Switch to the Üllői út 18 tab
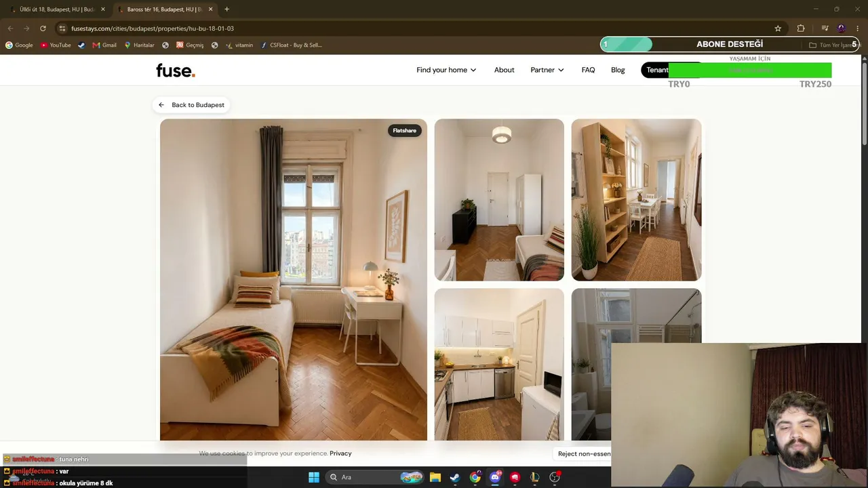 [x=57, y=9]
